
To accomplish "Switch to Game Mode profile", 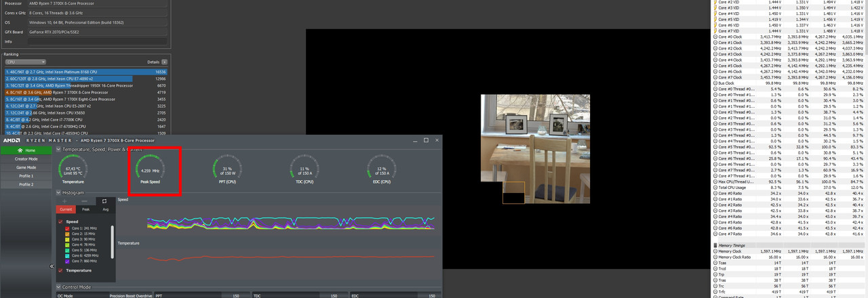I will click(26, 167).
